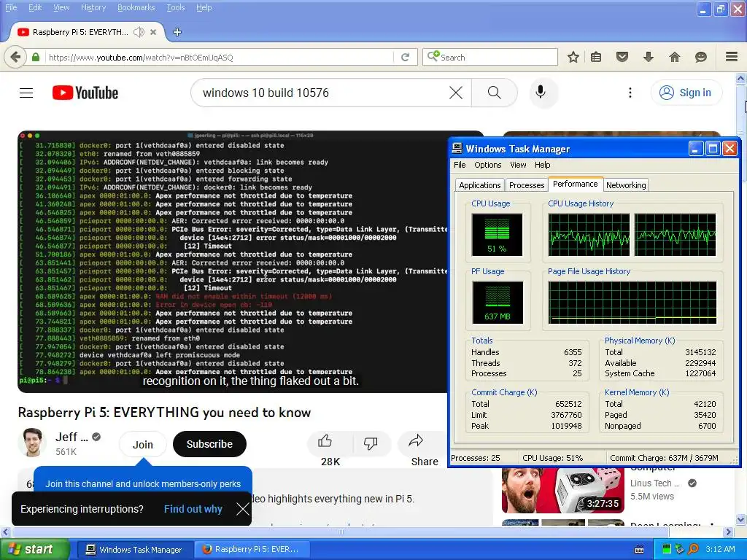Open the Firefox History menu

pos(93,7)
